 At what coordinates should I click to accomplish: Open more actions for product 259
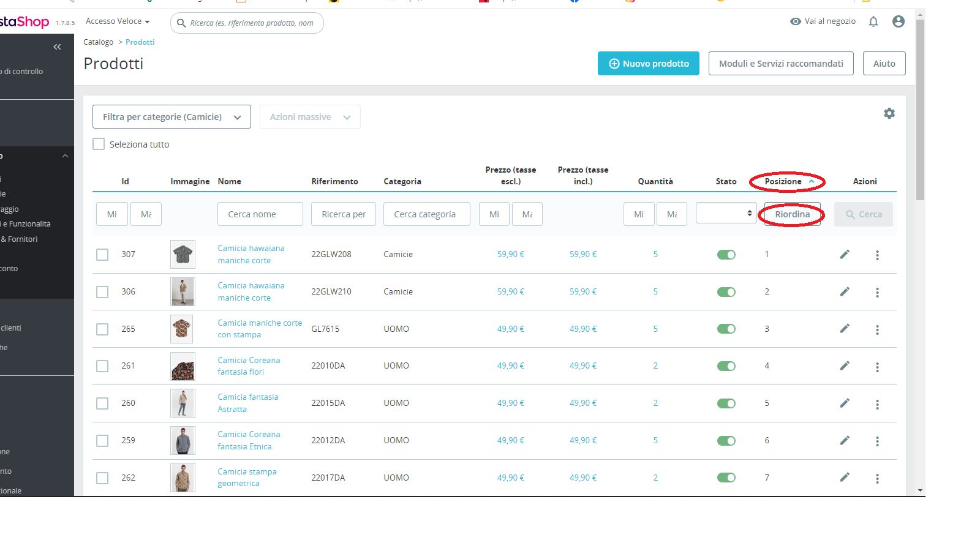(877, 441)
